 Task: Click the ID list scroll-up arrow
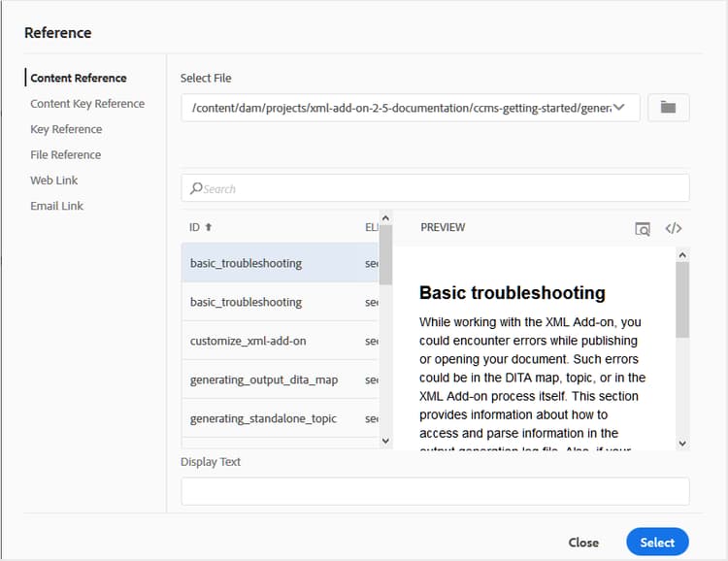[385, 220]
